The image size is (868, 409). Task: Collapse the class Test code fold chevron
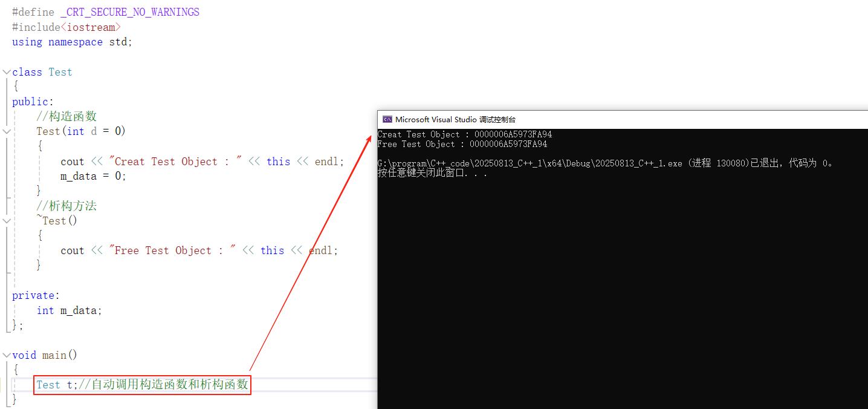tap(6, 72)
